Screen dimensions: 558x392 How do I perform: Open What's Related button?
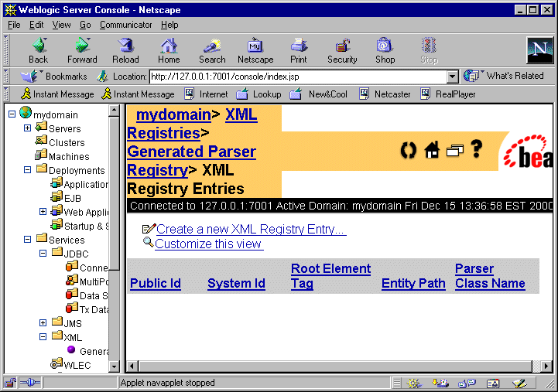(504, 76)
